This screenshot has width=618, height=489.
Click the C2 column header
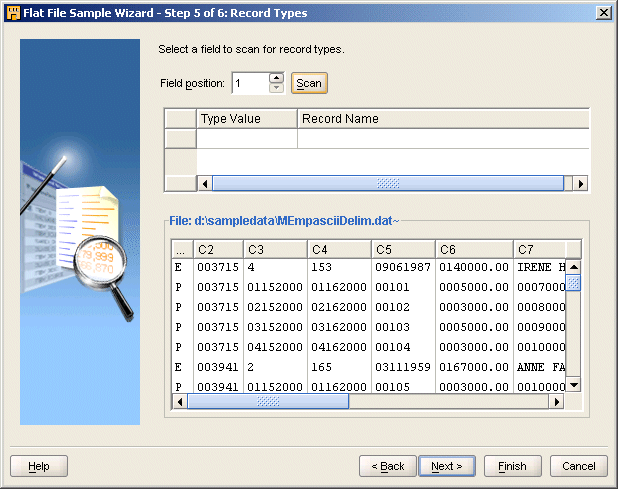218,249
